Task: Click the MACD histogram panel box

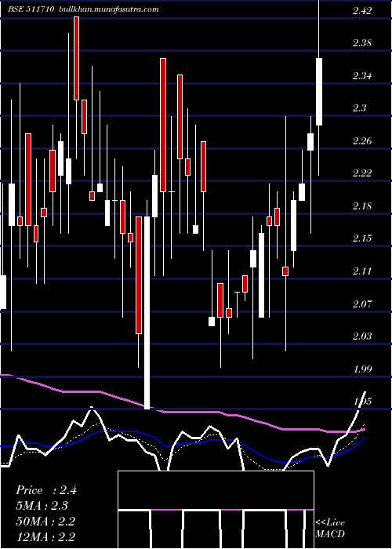Action: 216,510
